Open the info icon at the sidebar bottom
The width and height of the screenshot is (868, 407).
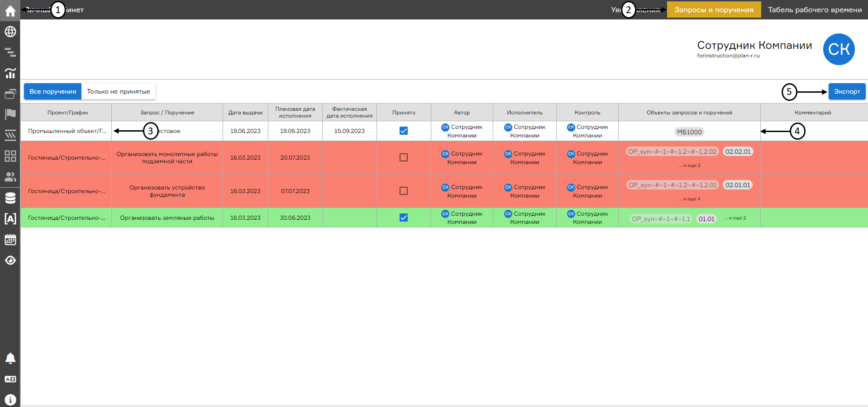(10, 400)
